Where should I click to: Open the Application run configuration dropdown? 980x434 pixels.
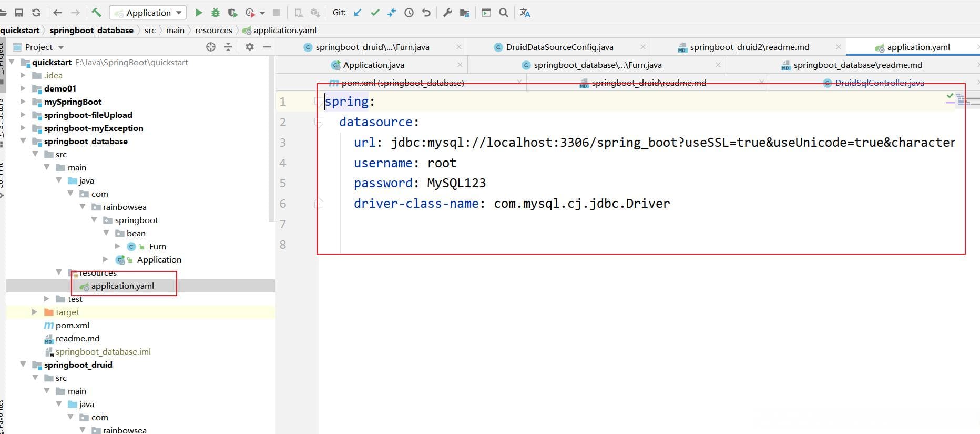coord(148,13)
